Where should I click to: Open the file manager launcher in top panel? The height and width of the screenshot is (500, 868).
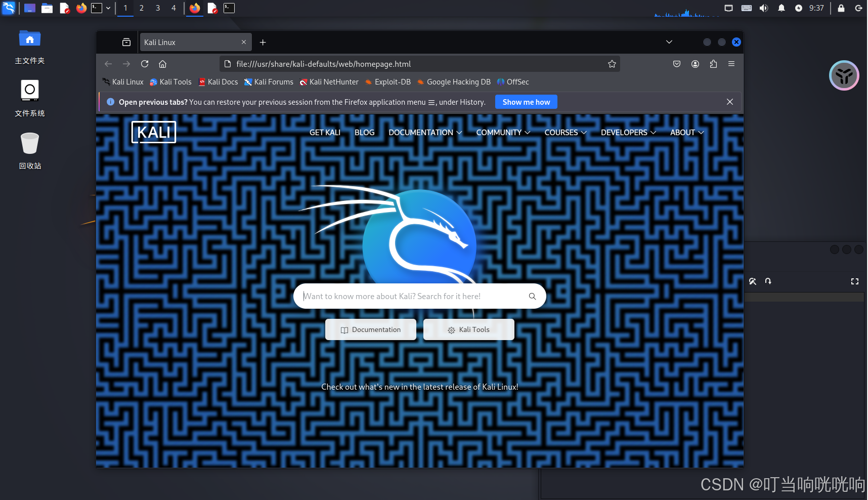pos(47,8)
